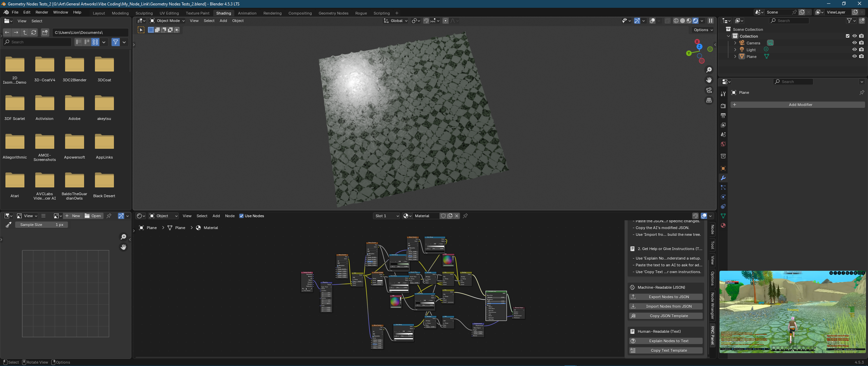Viewport: 868px width, 366px height.
Task: Open the Modifiers wrench properties tab
Action: [723, 178]
